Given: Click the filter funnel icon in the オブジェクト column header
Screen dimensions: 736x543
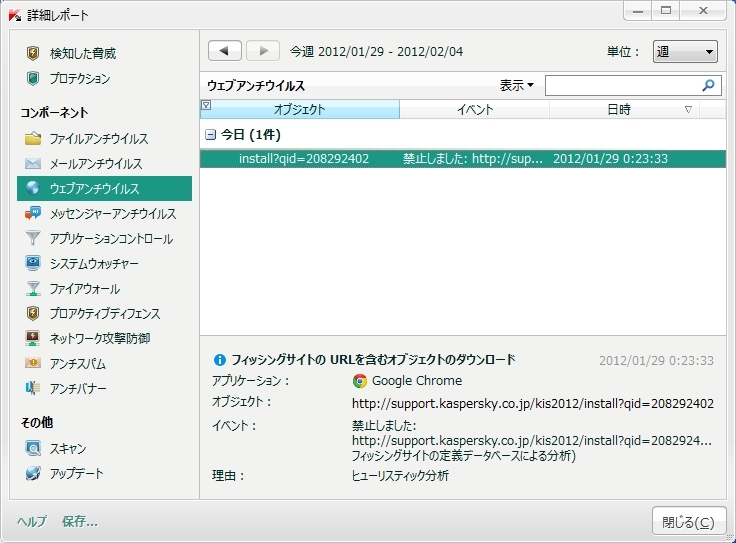Looking at the screenshot, I should click(x=206, y=105).
